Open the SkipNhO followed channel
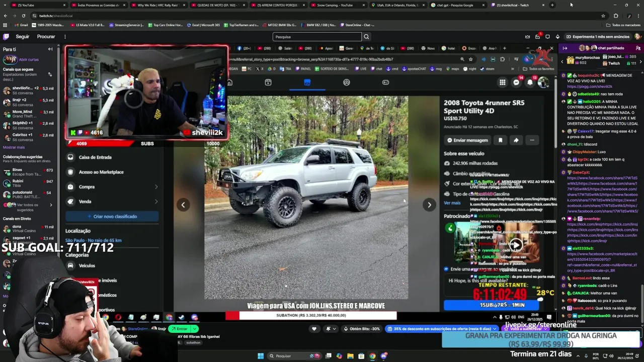This screenshot has width=644, height=362. point(29,125)
